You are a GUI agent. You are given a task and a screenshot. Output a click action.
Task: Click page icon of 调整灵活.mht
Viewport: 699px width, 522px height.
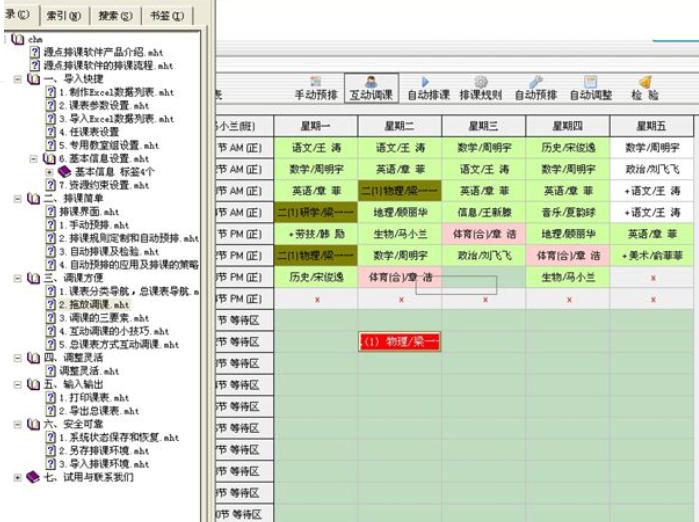pos(51,371)
